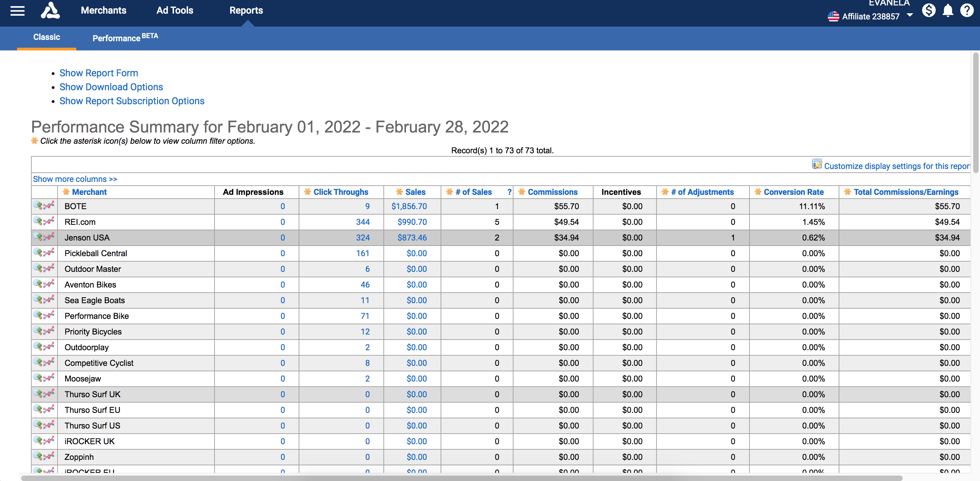Open REI.com click throughs value 344
Image resolution: width=980 pixels, height=481 pixels.
(363, 222)
